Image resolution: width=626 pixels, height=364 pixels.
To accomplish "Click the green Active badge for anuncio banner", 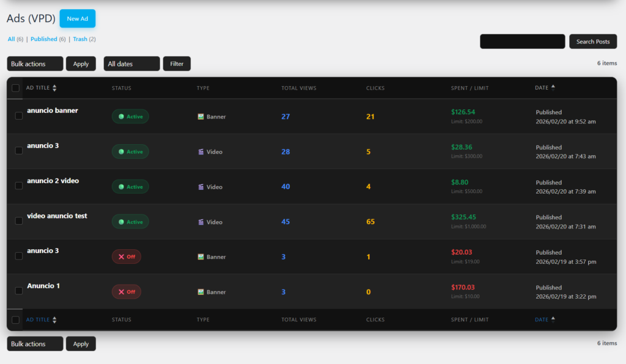I will point(130,117).
